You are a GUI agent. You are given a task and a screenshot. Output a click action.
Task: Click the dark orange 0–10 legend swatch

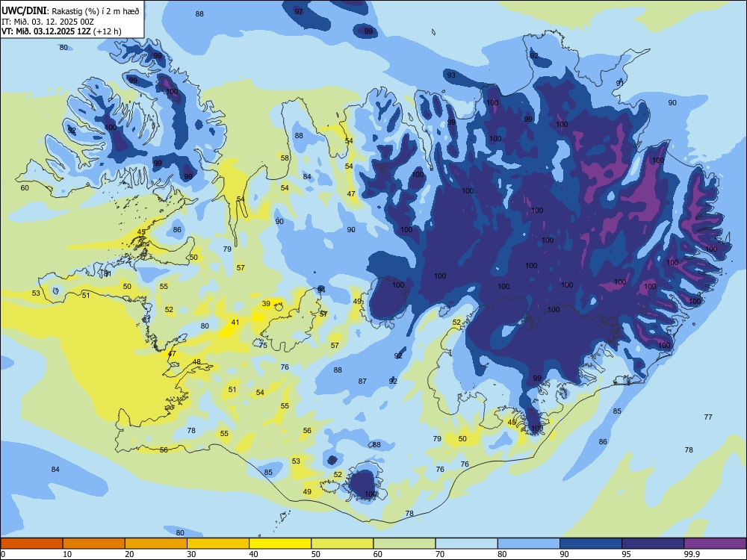(32, 544)
